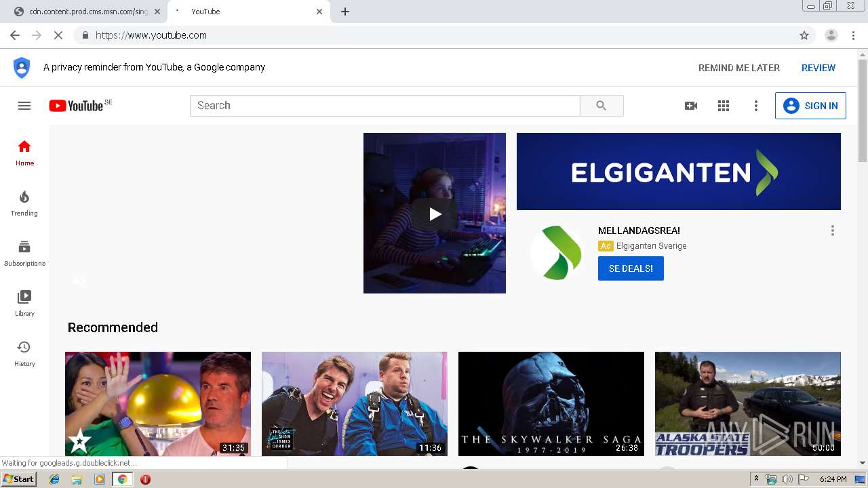
Task: Click the privacy shield icon
Action: (x=22, y=68)
